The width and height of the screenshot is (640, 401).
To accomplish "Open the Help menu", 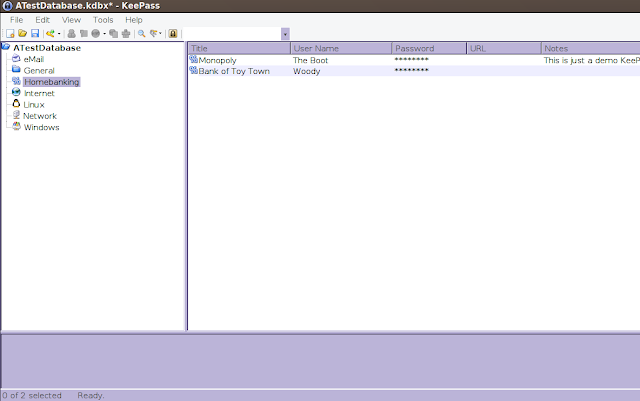I will [134, 20].
